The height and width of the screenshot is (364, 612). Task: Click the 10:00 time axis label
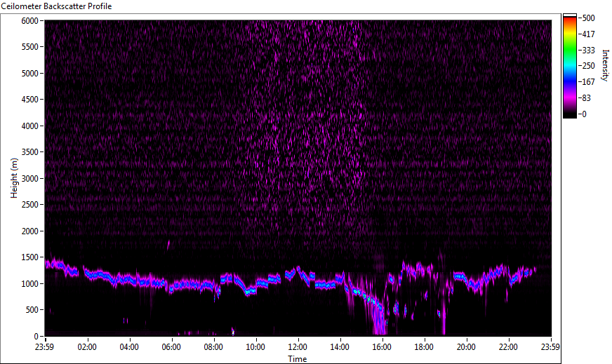tap(255, 347)
